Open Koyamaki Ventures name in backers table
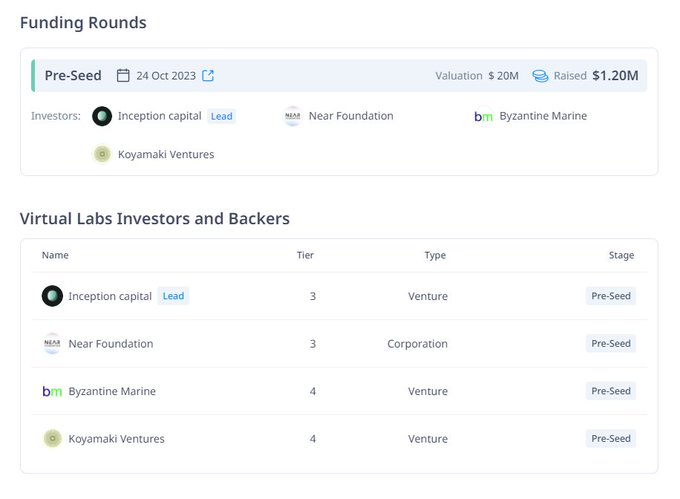The image size is (680, 499). pyautogui.click(x=116, y=439)
